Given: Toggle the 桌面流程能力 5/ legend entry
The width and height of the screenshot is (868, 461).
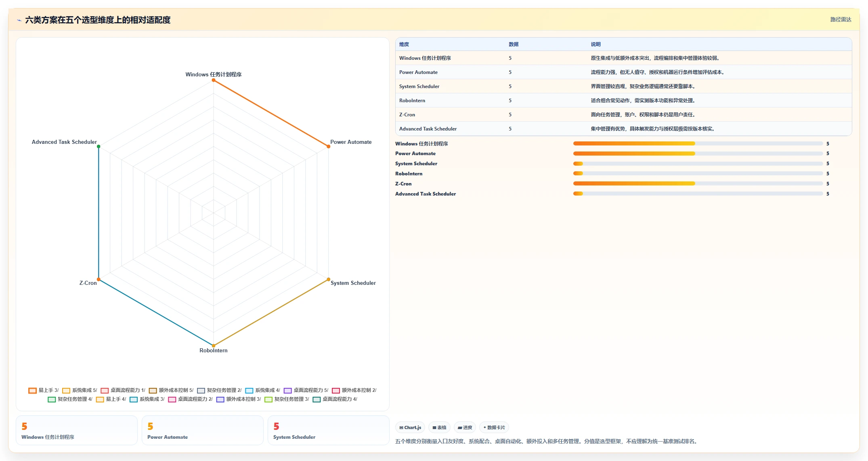Looking at the screenshot, I should [x=306, y=390].
